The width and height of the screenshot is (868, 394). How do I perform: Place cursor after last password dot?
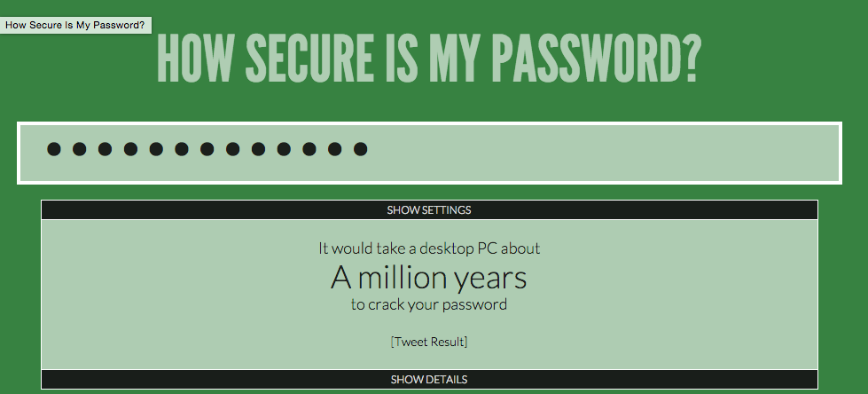[369, 149]
